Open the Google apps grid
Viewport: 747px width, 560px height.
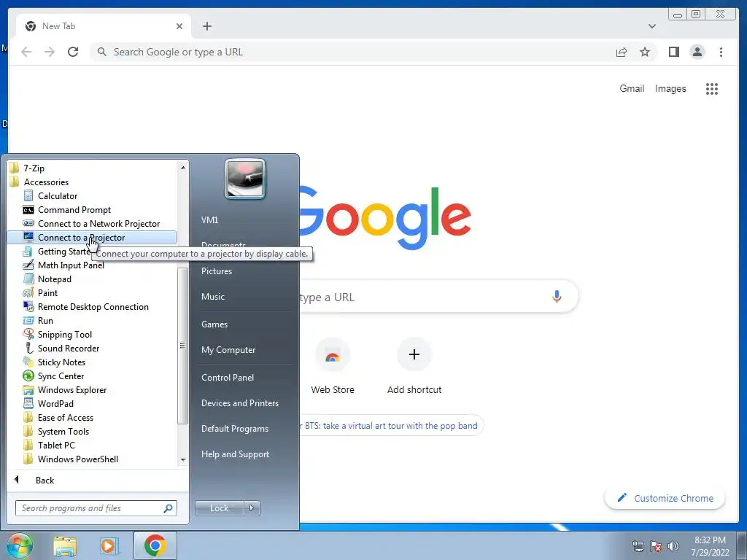click(x=712, y=88)
